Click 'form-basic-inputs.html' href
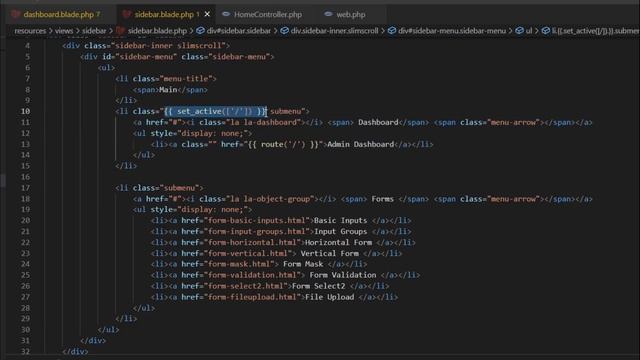 click(x=256, y=221)
